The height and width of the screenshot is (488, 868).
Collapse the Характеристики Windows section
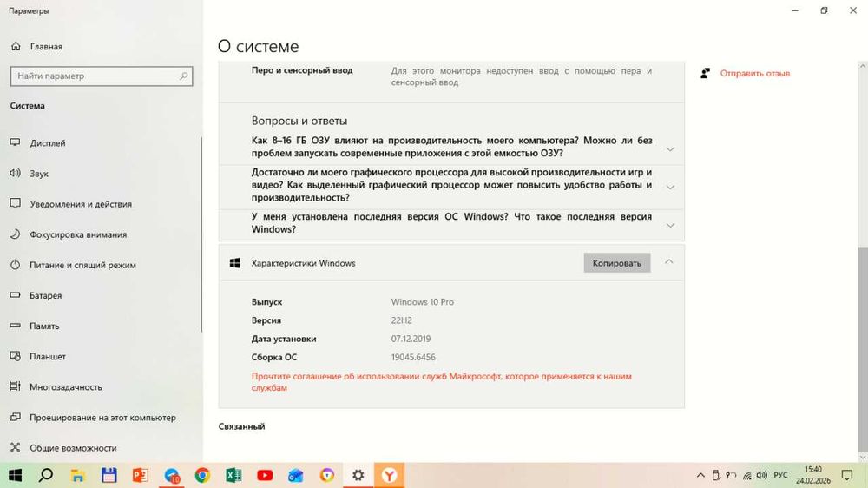pos(669,262)
